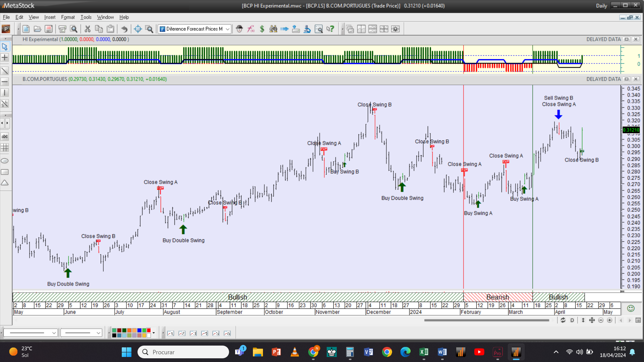Select the trendline drawing tool
This screenshot has width=644, height=362.
(5, 71)
